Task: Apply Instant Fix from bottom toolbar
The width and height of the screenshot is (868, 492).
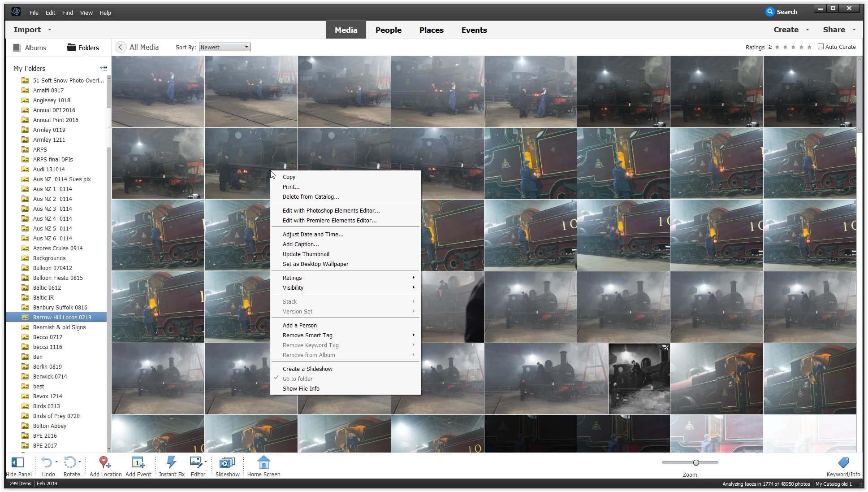Action: (171, 463)
